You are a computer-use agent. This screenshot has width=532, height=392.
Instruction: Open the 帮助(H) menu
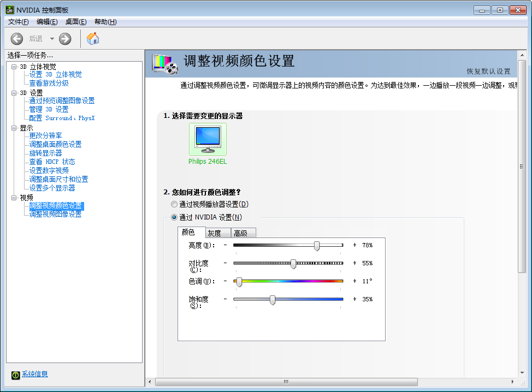(x=105, y=22)
